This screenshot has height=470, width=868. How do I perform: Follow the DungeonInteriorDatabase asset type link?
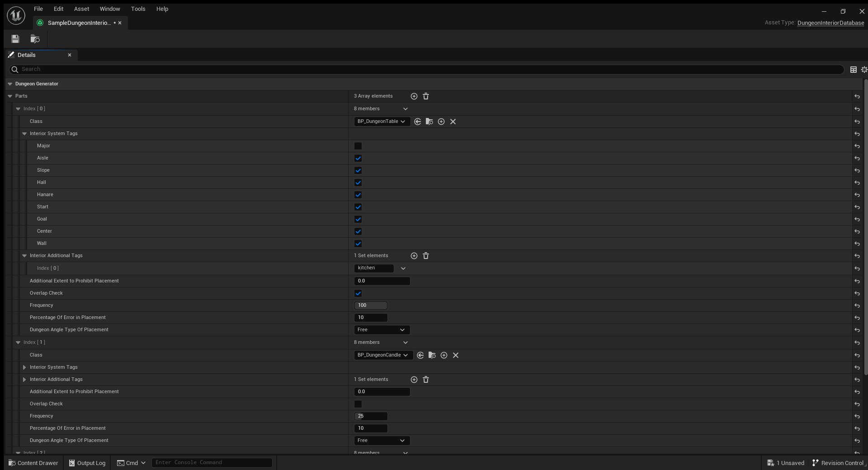coord(831,23)
